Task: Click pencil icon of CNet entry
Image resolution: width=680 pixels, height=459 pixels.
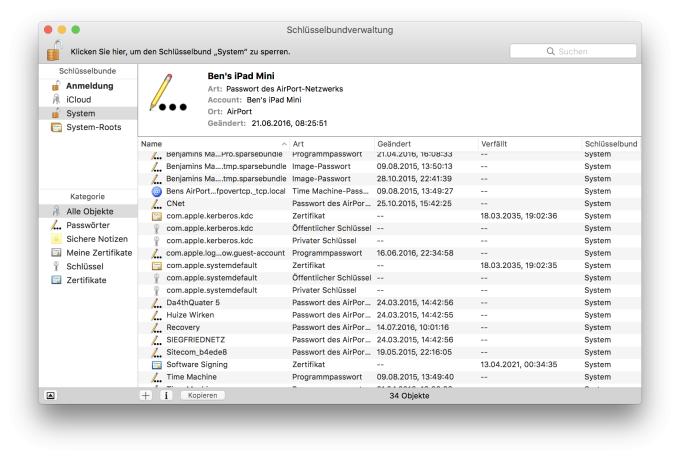Action: tap(157, 203)
